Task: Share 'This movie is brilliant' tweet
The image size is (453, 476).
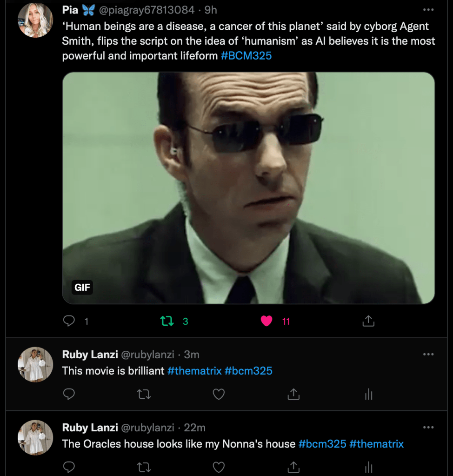Action: 293,395
